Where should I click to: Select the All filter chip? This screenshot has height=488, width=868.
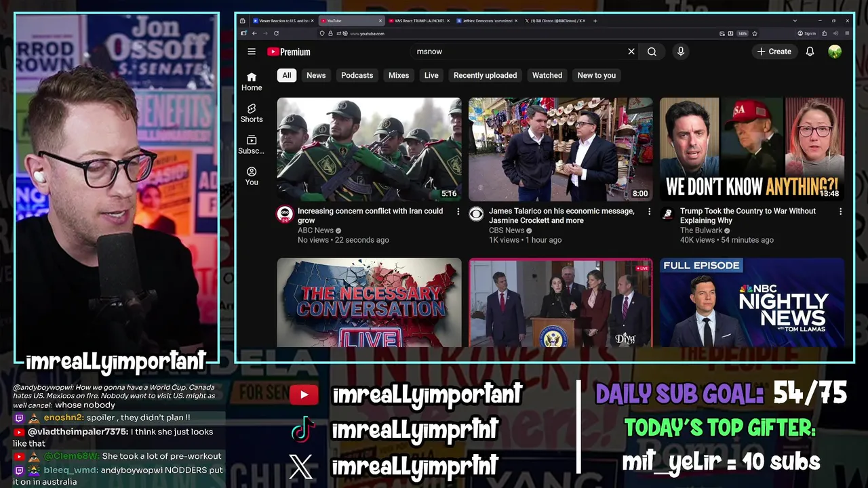[x=287, y=75]
